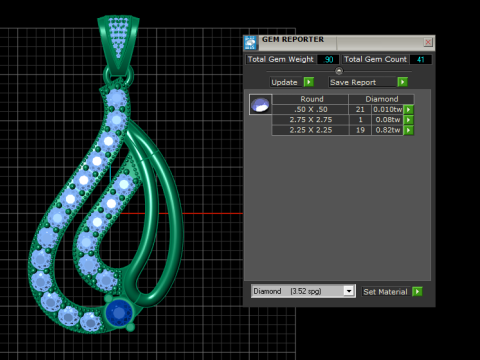The height and width of the screenshot is (360, 480).
Task: Click the collapse handle below the totals
Action: (x=339, y=71)
